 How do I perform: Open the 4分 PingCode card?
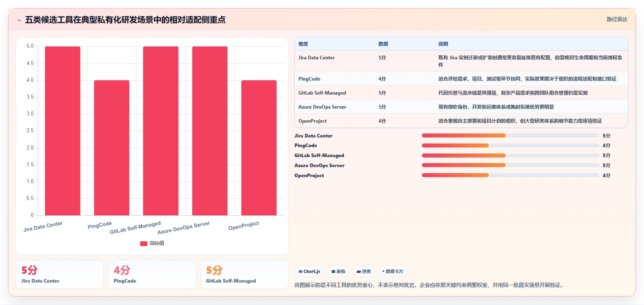click(152, 274)
